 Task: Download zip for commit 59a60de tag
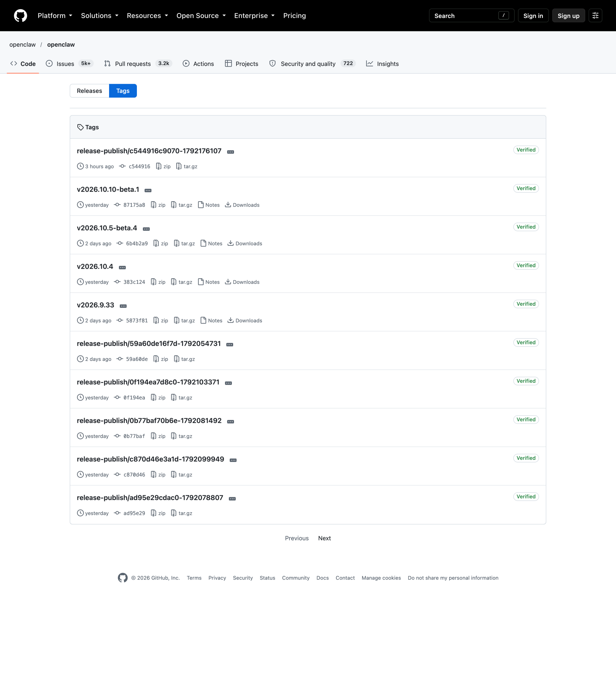point(161,359)
